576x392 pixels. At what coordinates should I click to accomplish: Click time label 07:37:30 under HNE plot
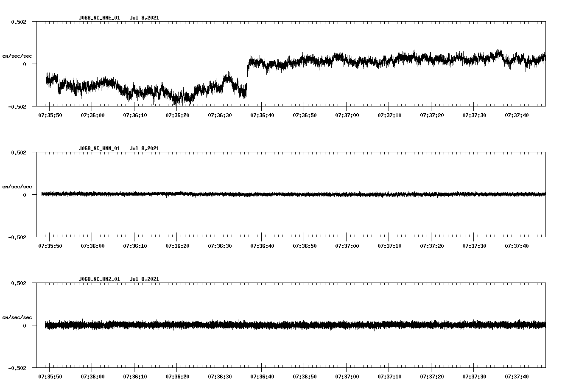coord(474,115)
